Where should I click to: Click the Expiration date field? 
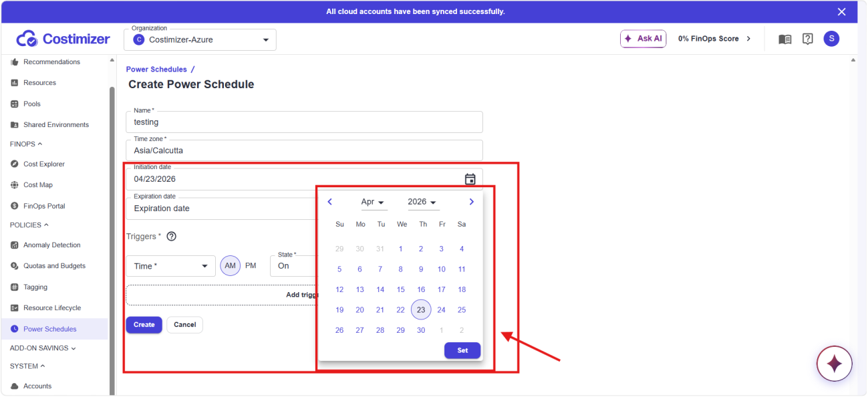click(x=222, y=209)
